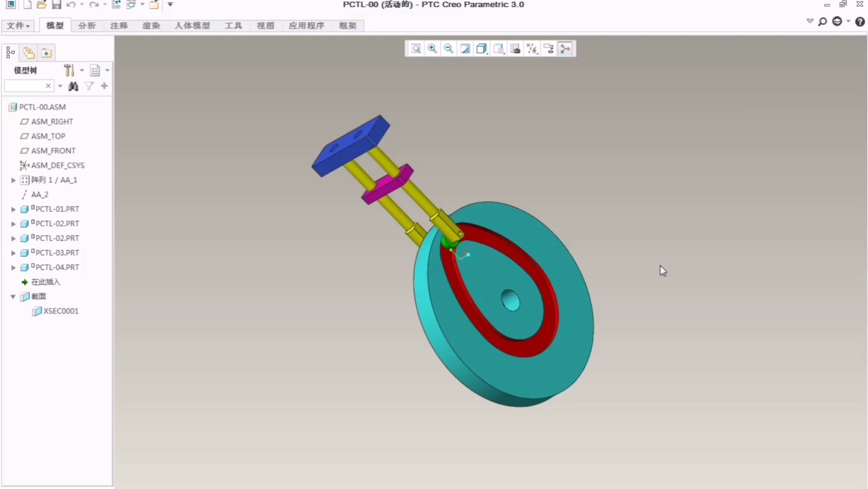Switch to the Model Tree tab icon

[x=10, y=53]
